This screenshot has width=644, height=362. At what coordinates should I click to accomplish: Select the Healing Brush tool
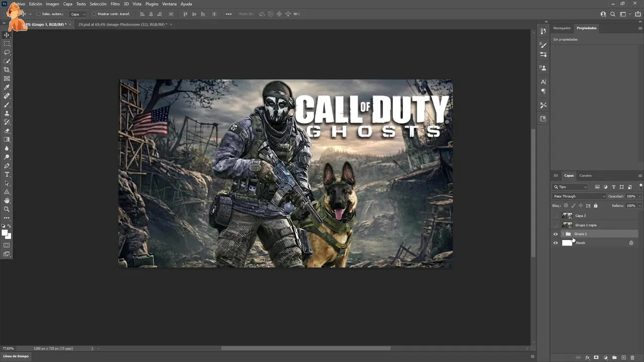pos(7,96)
